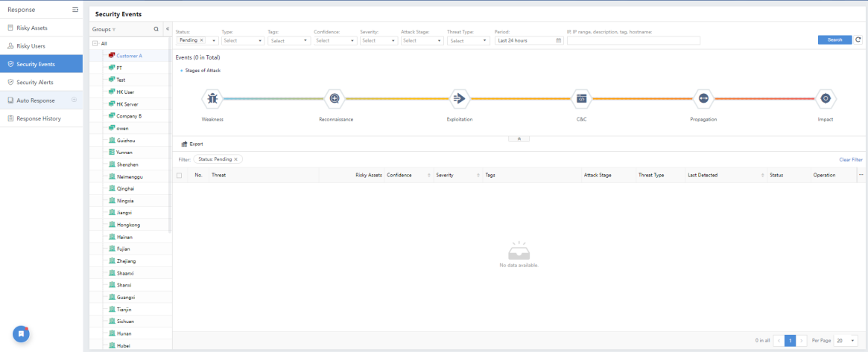Add new Auto Response plus icon
868x352 pixels.
(x=75, y=100)
